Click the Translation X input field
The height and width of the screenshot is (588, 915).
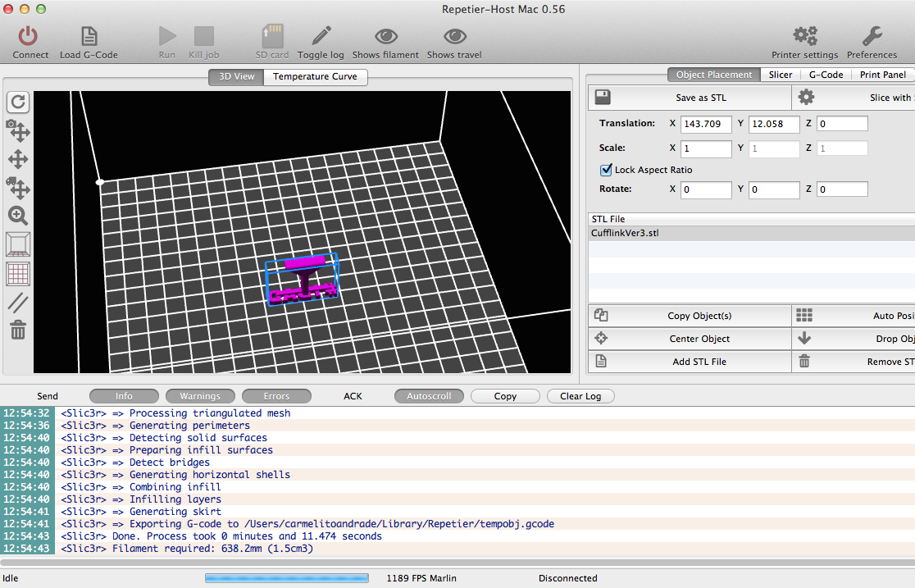(x=705, y=124)
